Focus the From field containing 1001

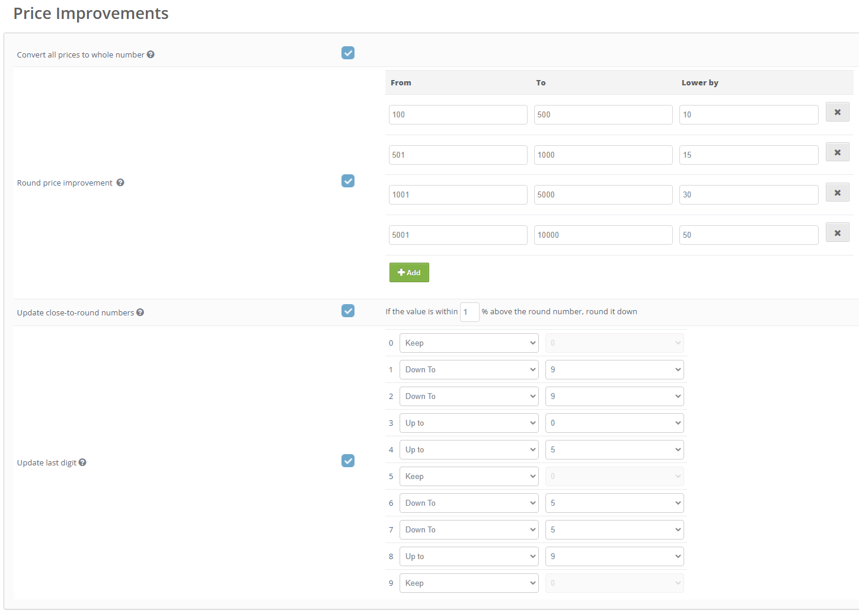[x=458, y=194]
